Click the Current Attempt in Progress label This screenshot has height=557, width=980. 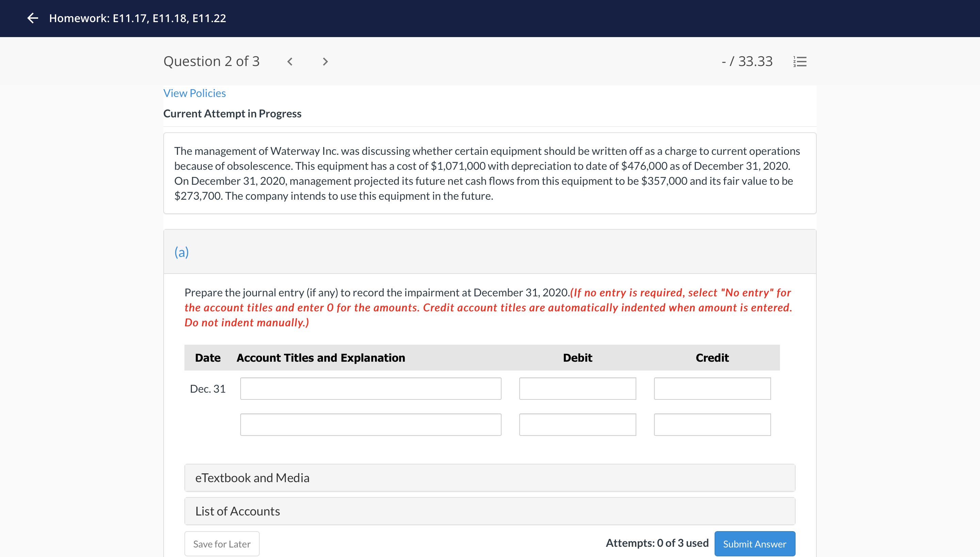(x=232, y=114)
